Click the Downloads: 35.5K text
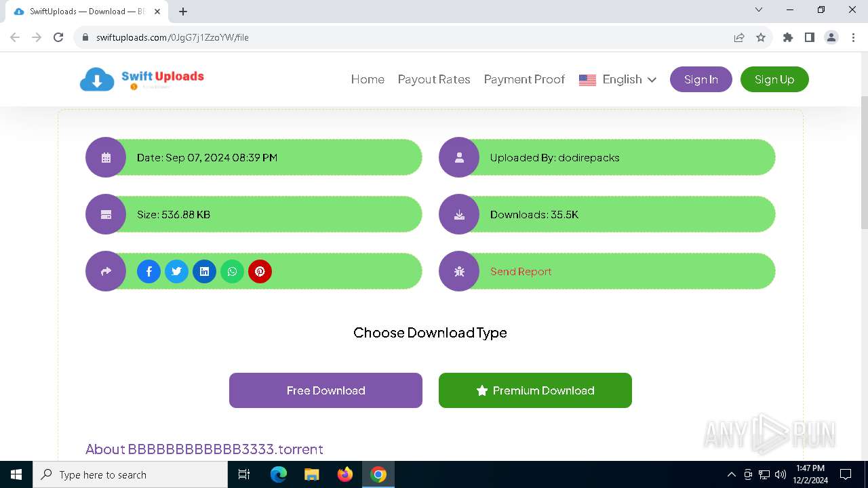The width and height of the screenshot is (868, 488). click(x=534, y=215)
